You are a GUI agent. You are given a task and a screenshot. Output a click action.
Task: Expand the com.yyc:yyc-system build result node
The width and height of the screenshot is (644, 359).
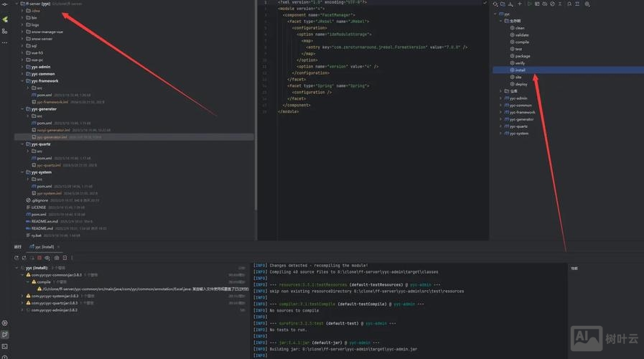(22, 295)
